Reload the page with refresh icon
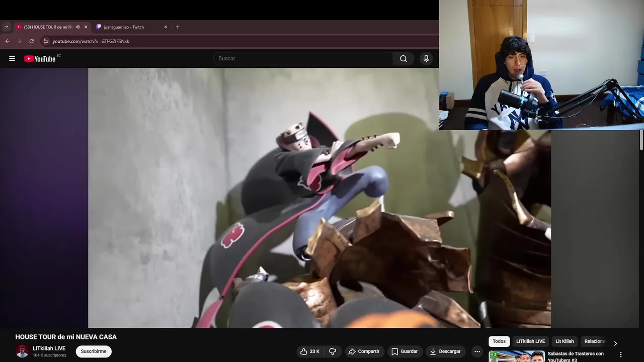 pyautogui.click(x=31, y=41)
